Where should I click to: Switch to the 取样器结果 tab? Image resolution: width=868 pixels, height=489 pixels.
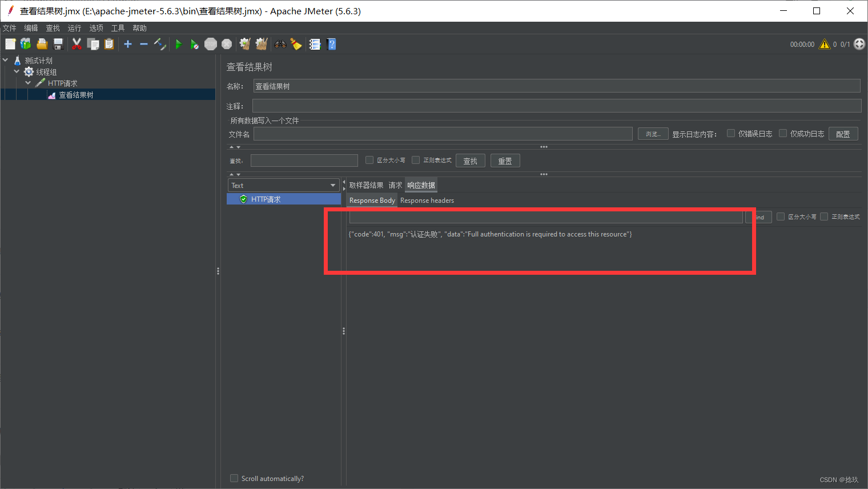(367, 185)
